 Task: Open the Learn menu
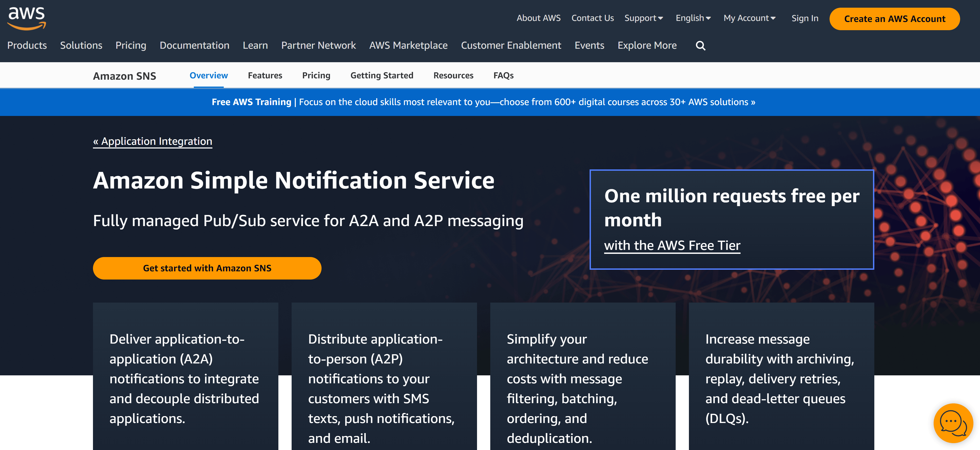[x=255, y=45]
